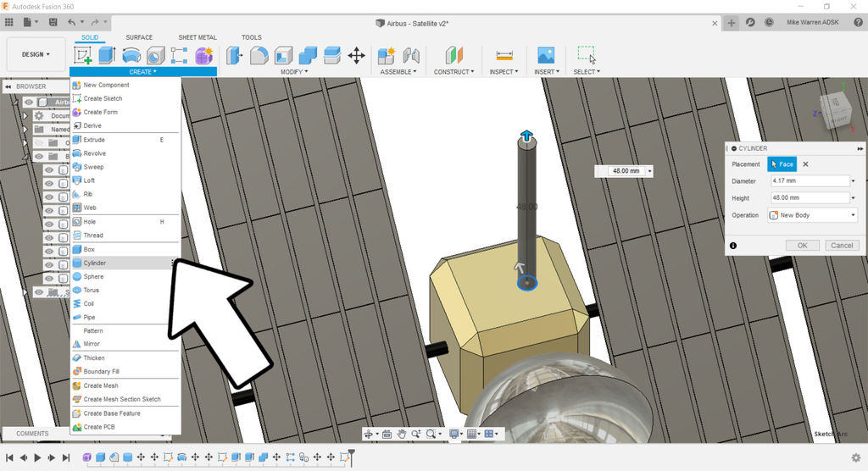Open the INSPECT panel dropdown
The image size is (868, 471).
coord(504,72)
